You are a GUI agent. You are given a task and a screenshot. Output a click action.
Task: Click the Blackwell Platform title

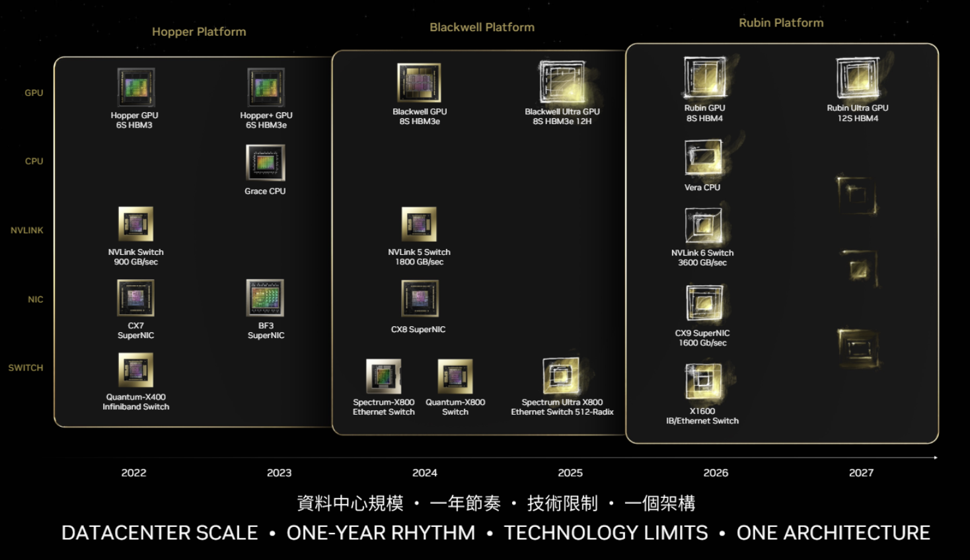[x=482, y=27]
